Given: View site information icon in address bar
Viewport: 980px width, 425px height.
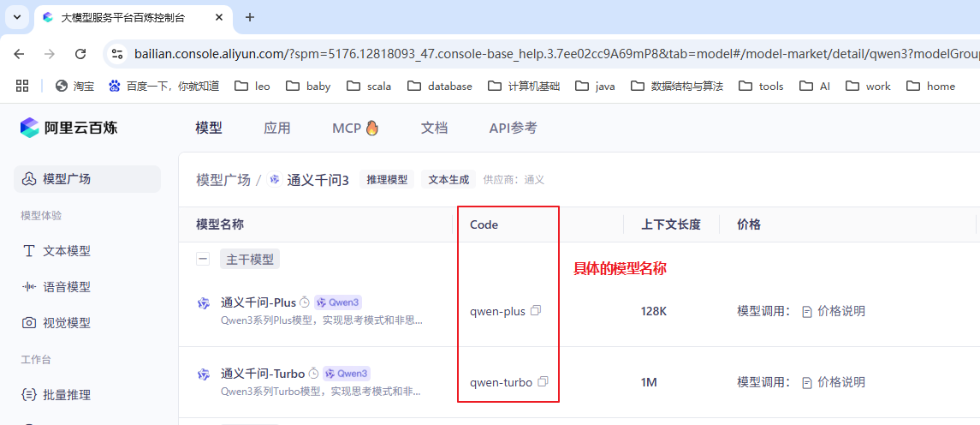Looking at the screenshot, I should tap(117, 55).
